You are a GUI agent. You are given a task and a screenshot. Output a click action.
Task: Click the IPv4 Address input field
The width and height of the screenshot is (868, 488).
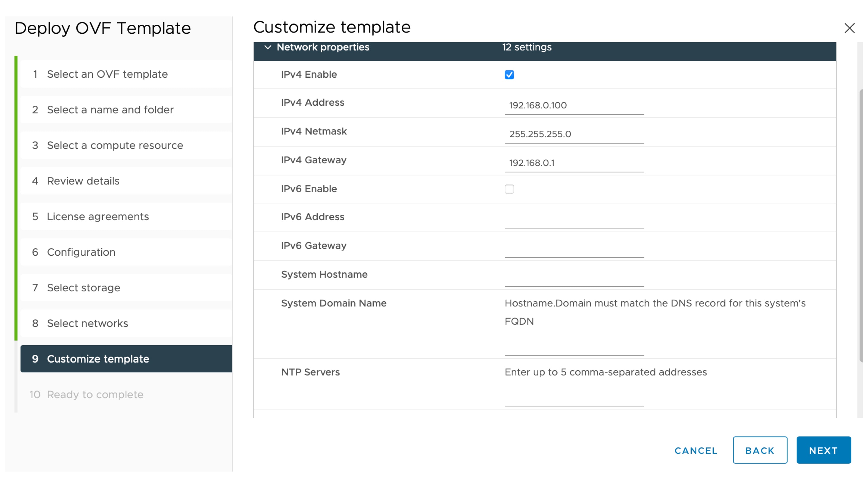pos(574,105)
